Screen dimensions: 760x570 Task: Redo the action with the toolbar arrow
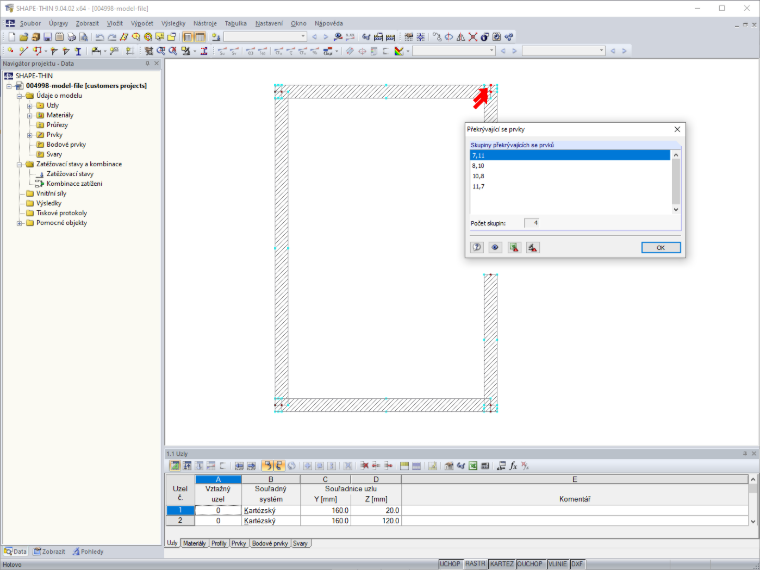tap(112, 37)
